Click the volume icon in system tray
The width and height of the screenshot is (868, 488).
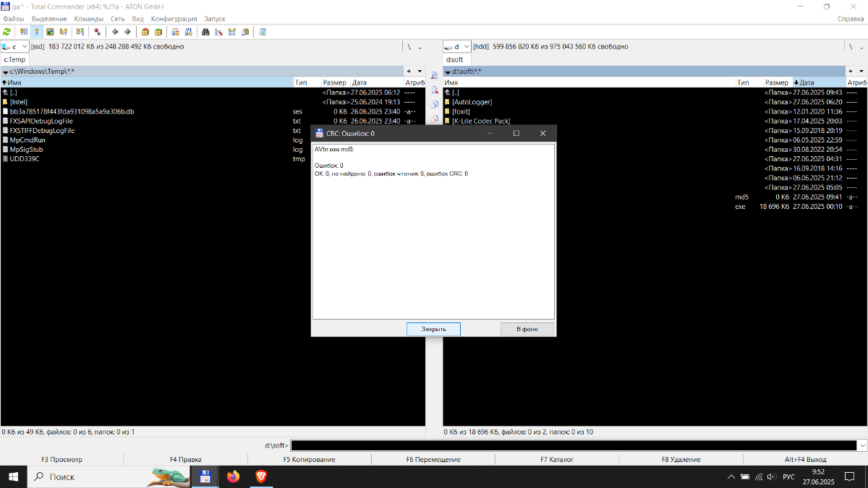(772, 476)
